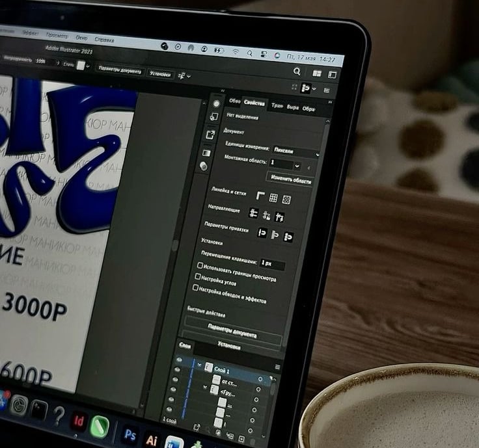Open the Wi-Fi status menu
This screenshot has height=448, width=479.
(236, 52)
